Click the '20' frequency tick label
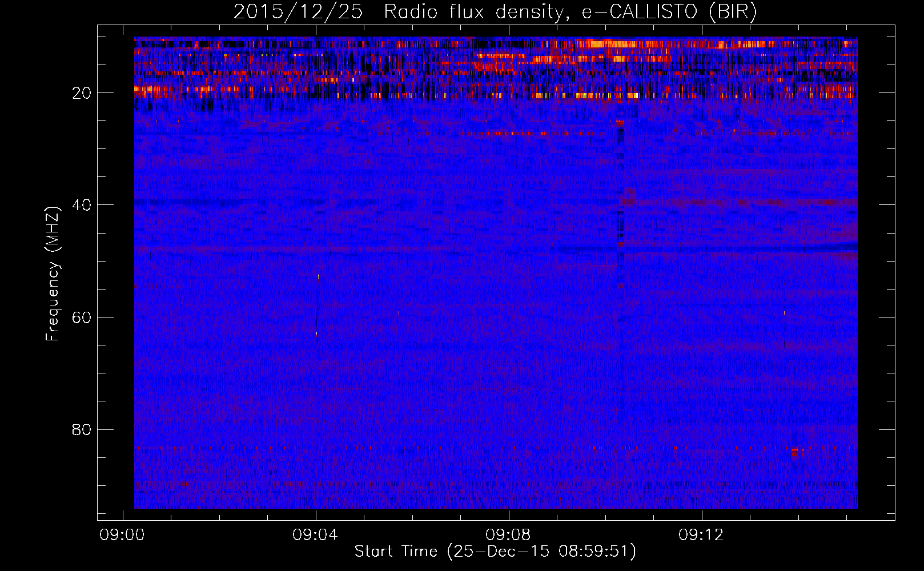Image resolution: width=924 pixels, height=571 pixels. pos(82,93)
